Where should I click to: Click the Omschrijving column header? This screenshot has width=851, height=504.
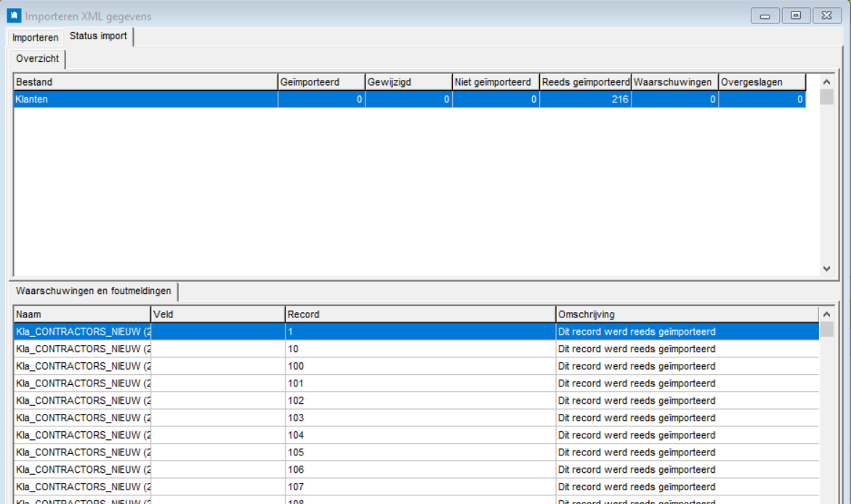[687, 314]
